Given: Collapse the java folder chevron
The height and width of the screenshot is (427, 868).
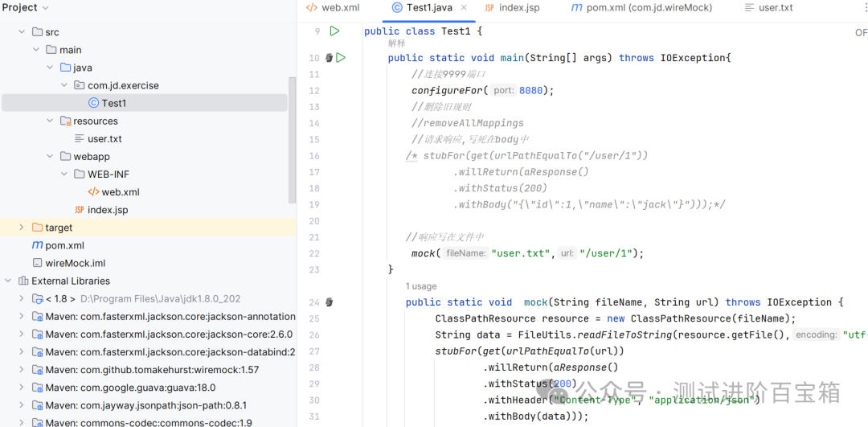Looking at the screenshot, I should coord(50,68).
